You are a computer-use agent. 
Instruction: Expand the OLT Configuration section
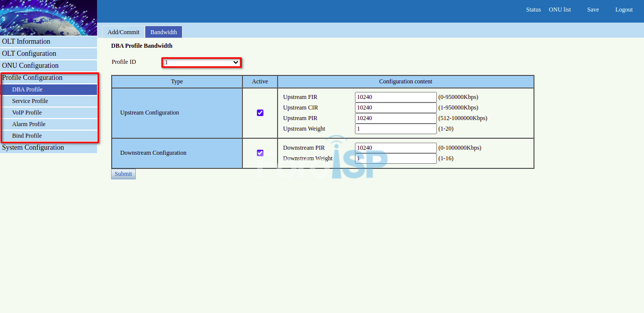29,54
